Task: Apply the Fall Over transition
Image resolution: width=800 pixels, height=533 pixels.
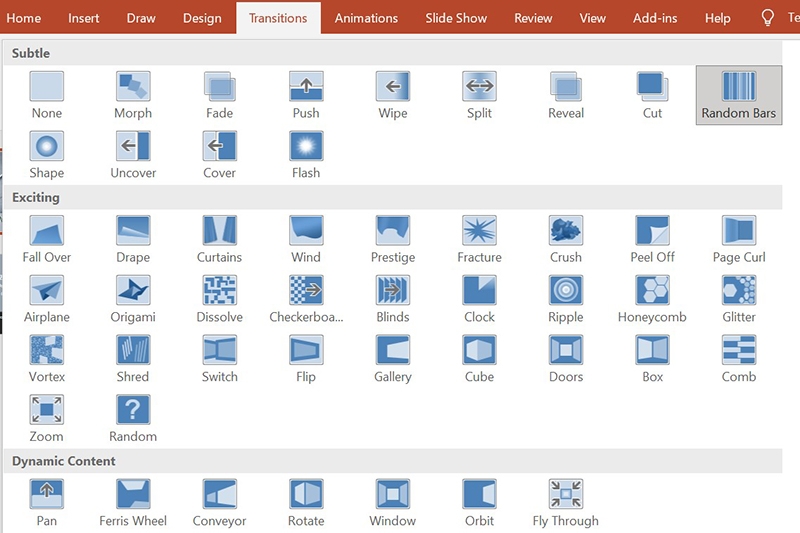Action: [47, 239]
